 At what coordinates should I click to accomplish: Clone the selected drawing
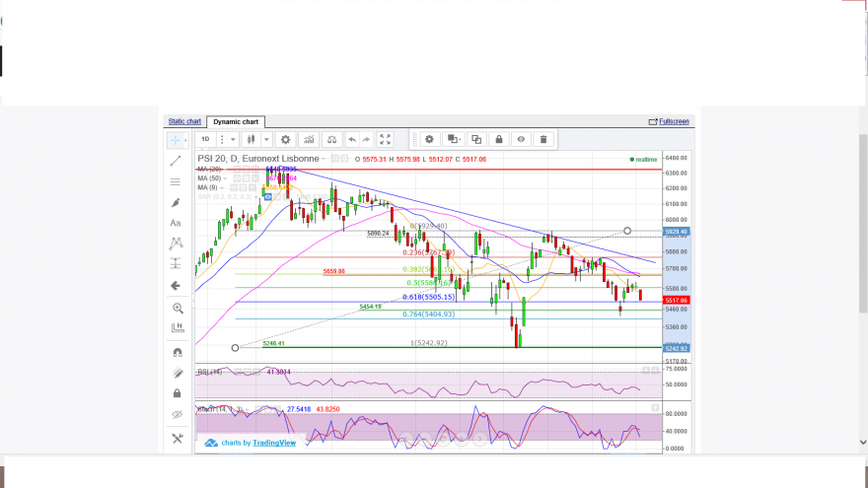pyautogui.click(x=476, y=139)
